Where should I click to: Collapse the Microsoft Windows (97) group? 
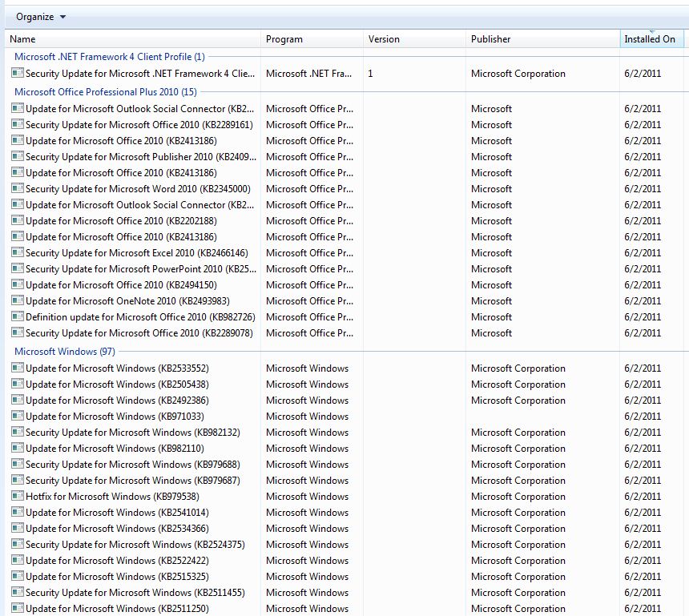(64, 352)
